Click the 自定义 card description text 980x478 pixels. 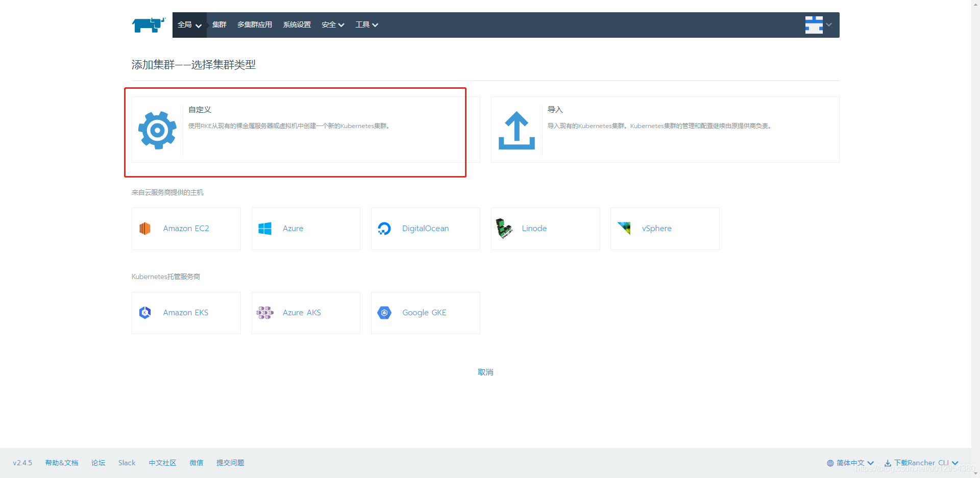(x=289, y=126)
